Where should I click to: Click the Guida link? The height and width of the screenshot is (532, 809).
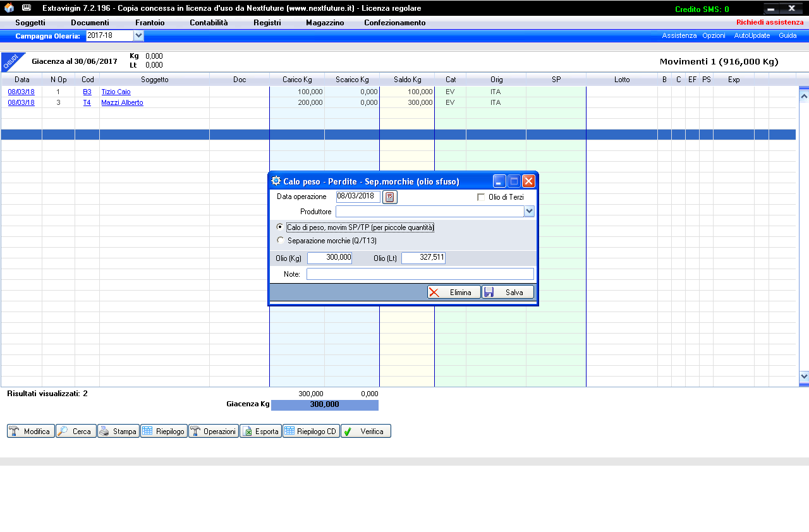788,36
